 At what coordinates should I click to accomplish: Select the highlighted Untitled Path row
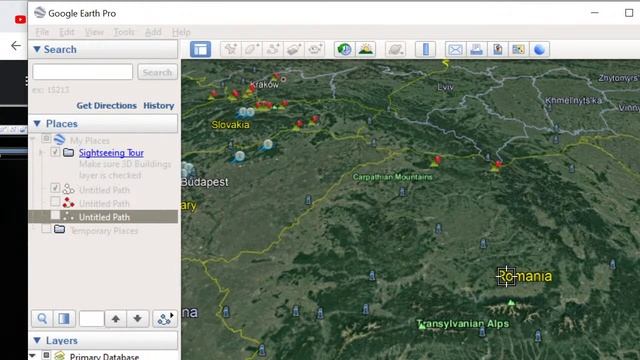(103, 217)
